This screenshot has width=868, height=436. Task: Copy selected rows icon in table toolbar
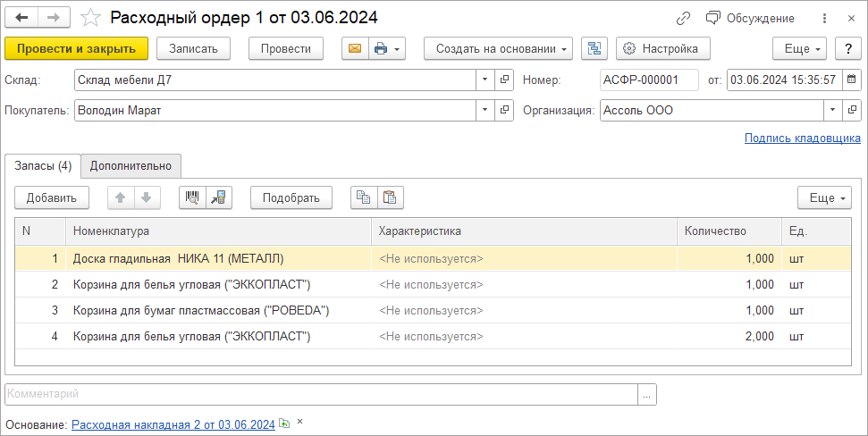[362, 198]
